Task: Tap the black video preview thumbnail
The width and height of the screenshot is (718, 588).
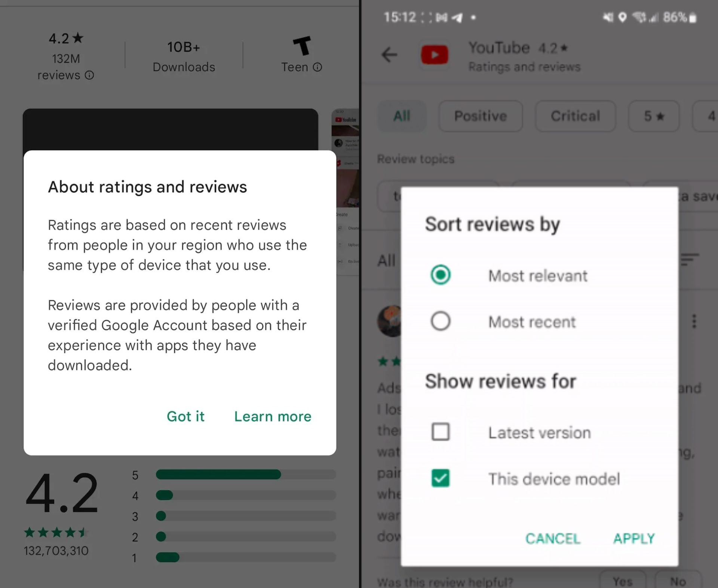Action: pyautogui.click(x=171, y=129)
